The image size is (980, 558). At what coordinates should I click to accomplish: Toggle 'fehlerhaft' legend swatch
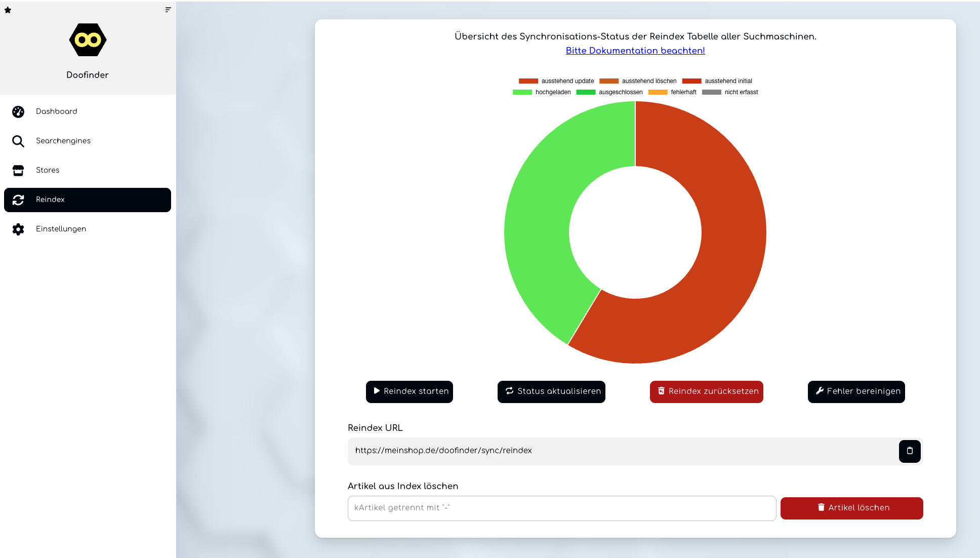click(658, 92)
